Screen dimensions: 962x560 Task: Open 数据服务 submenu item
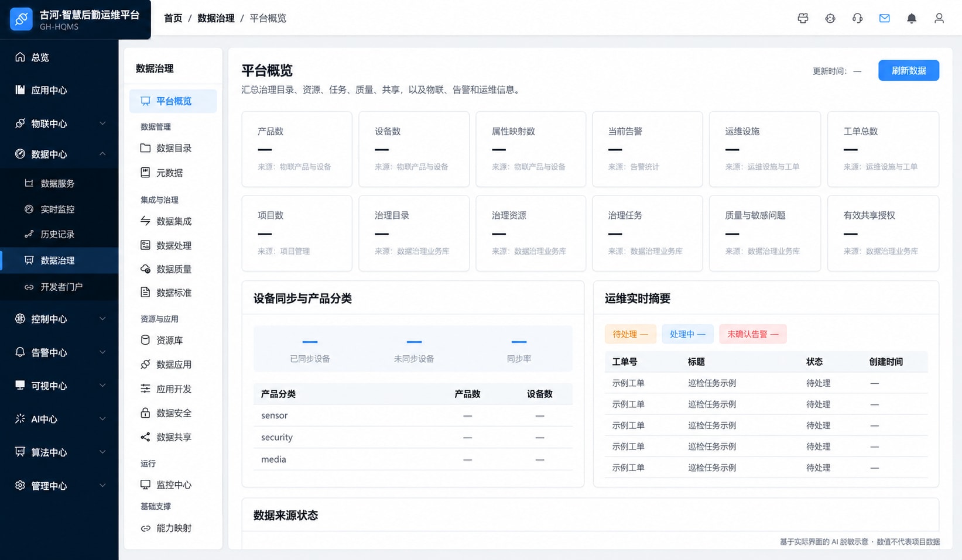[59, 183]
